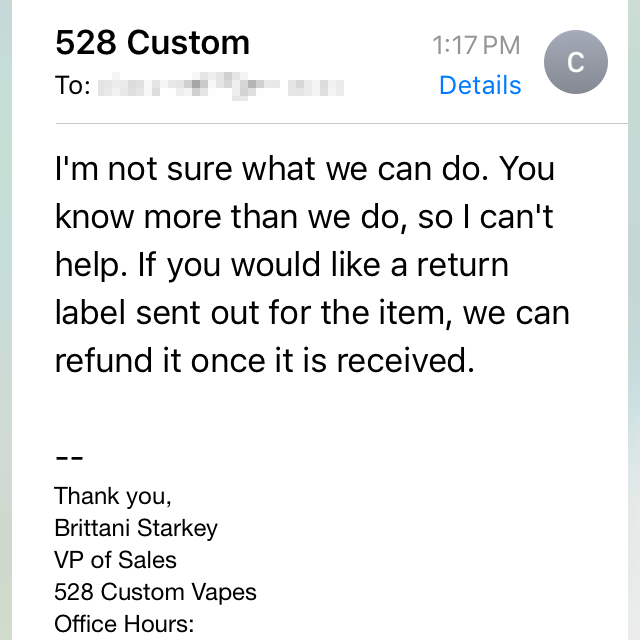Tap the phrase "If you would like a return"
Image resolution: width=640 pixels, height=640 pixels.
pos(337,265)
